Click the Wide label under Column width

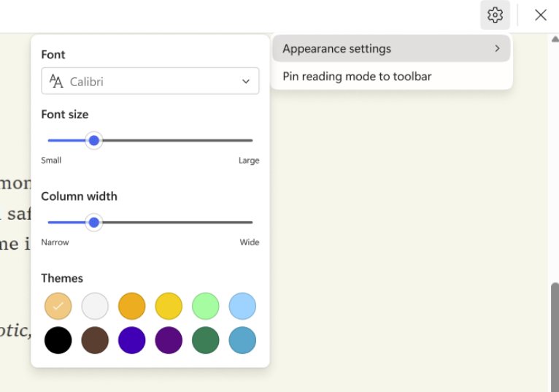(x=250, y=242)
